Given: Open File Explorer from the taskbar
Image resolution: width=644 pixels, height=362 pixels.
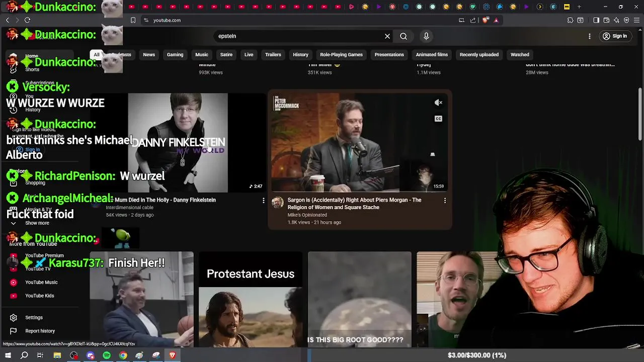Looking at the screenshot, I should (x=57, y=355).
